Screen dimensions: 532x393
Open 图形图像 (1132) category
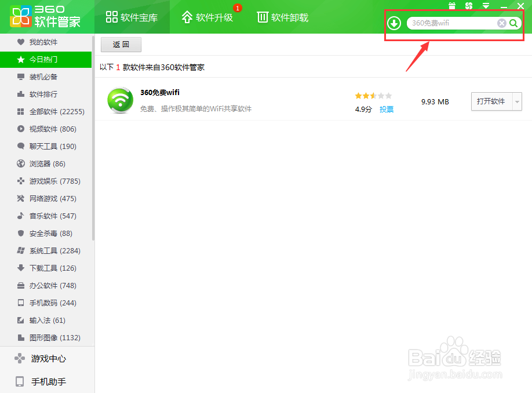click(46, 338)
